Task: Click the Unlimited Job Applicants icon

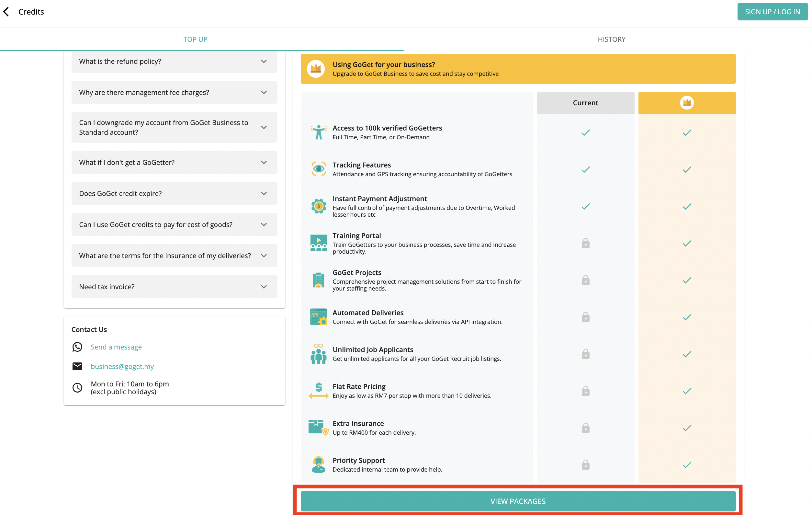Action: pyautogui.click(x=318, y=354)
